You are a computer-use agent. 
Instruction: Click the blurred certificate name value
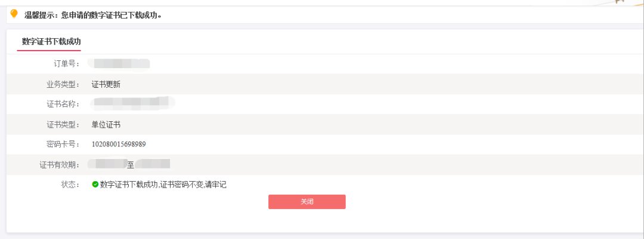tap(132, 104)
